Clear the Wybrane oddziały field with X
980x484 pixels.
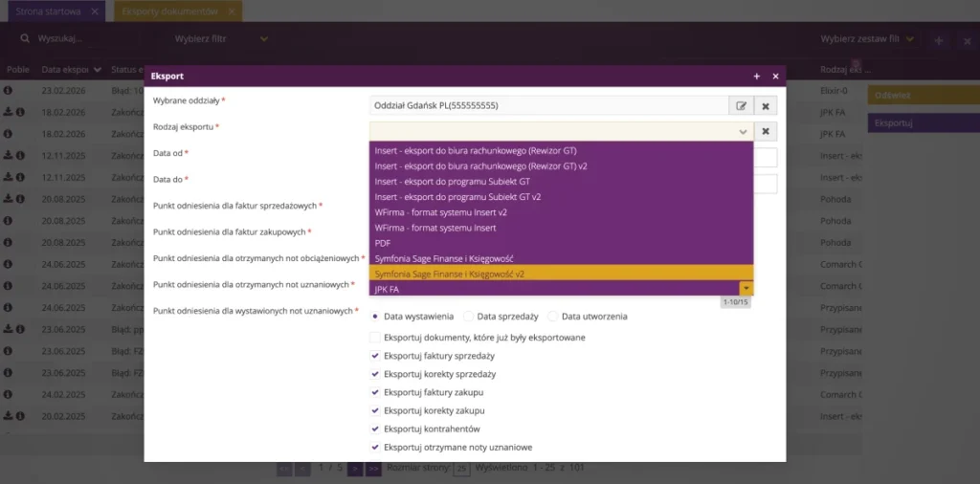point(766,105)
